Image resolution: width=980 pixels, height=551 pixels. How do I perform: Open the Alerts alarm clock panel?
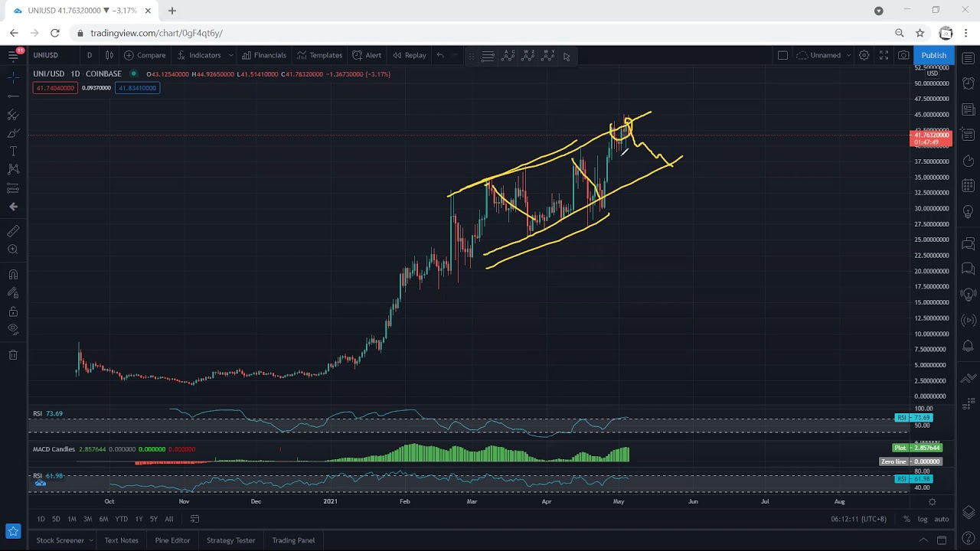click(969, 83)
